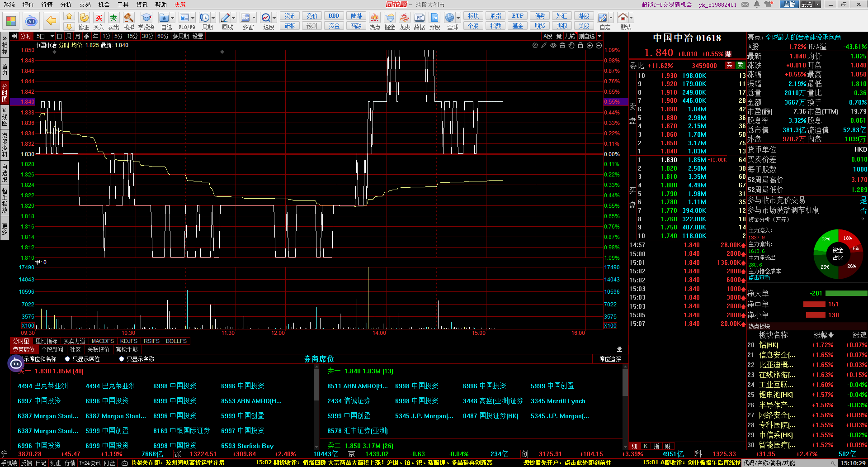The image size is (868, 467).
Task: Toggle the chart lock icon
Action: 580,45
